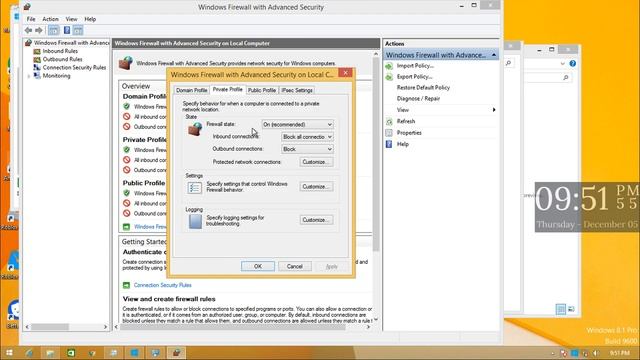Select the Monitoring tree node
The image size is (640, 360).
[x=56, y=76]
